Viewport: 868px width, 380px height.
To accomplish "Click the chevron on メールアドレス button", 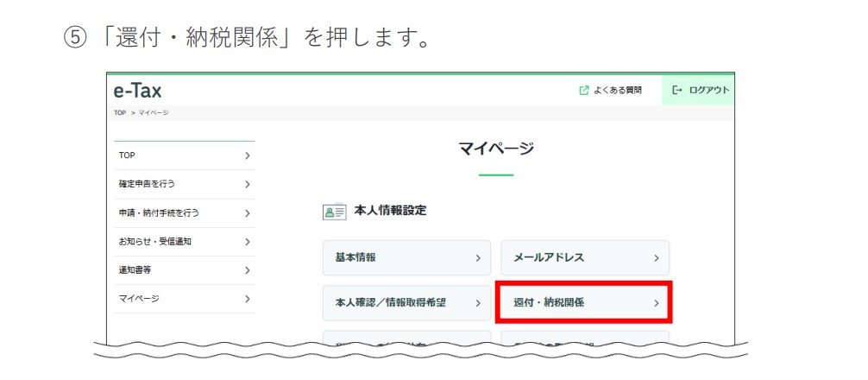I will [656, 257].
